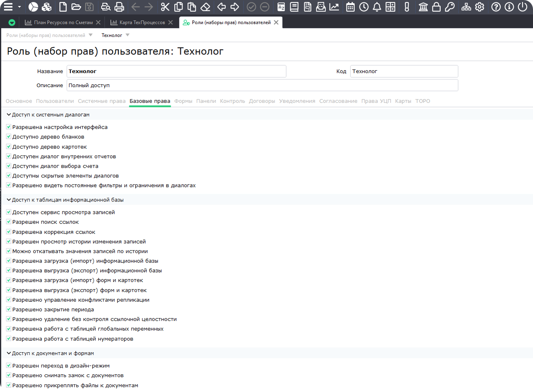Click the printer icon in toolbar
The height and width of the screenshot is (392, 533).
click(119, 7)
